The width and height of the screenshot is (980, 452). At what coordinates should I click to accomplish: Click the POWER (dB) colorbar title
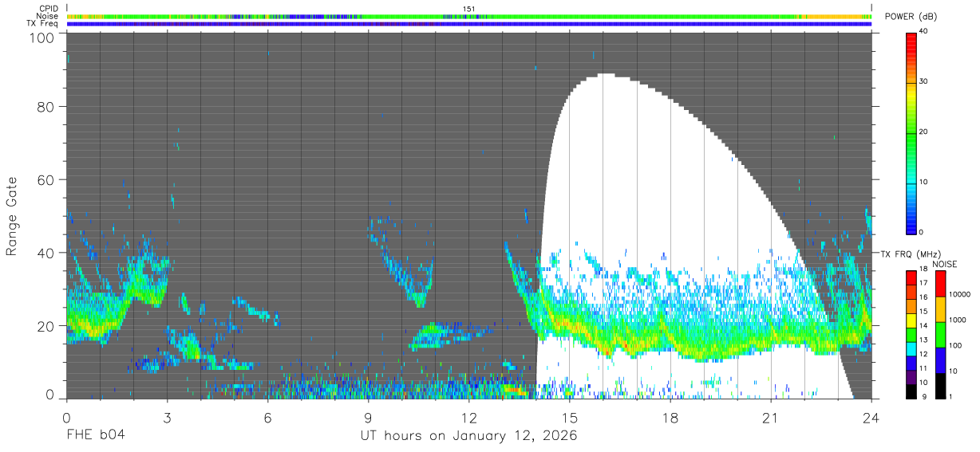coord(911,17)
